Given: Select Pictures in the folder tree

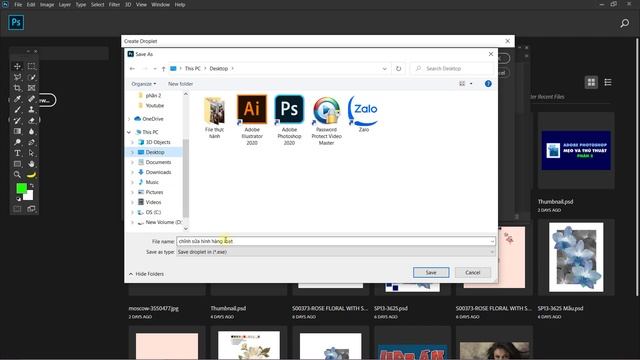Looking at the screenshot, I should point(154,192).
